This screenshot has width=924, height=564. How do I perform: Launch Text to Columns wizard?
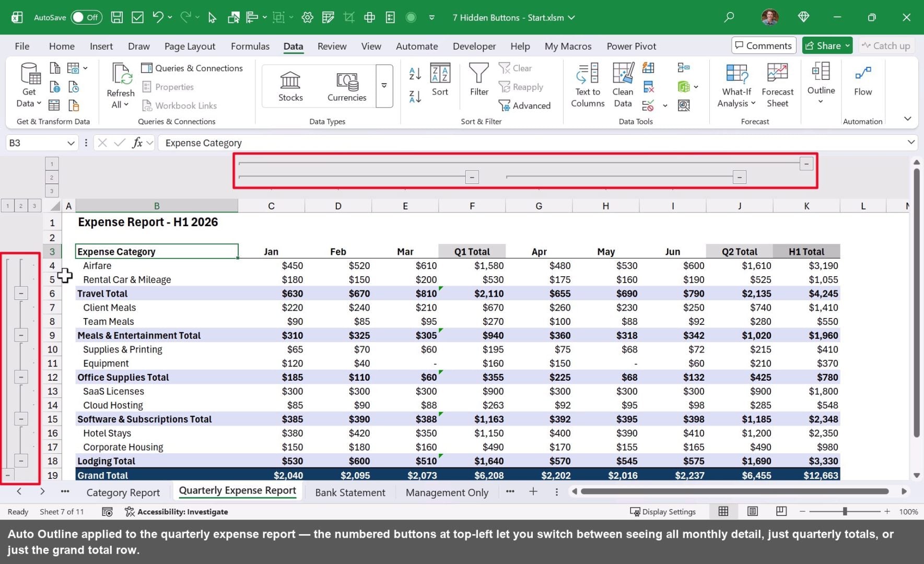coord(588,85)
